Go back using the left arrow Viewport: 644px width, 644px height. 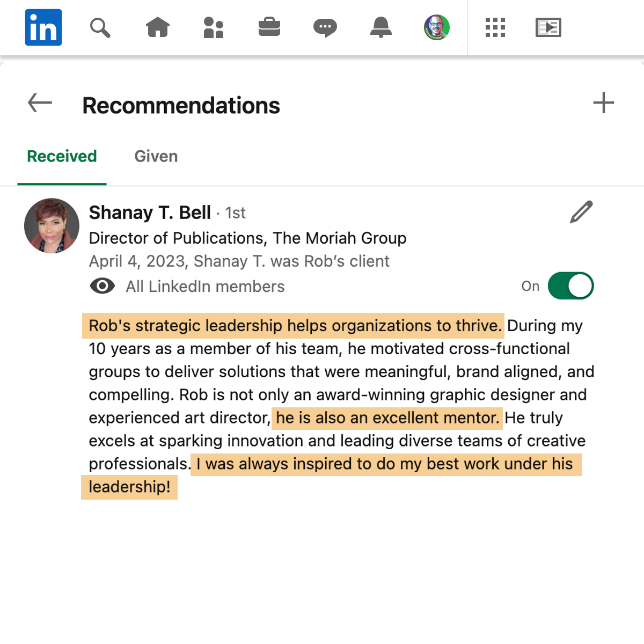pos(40,103)
